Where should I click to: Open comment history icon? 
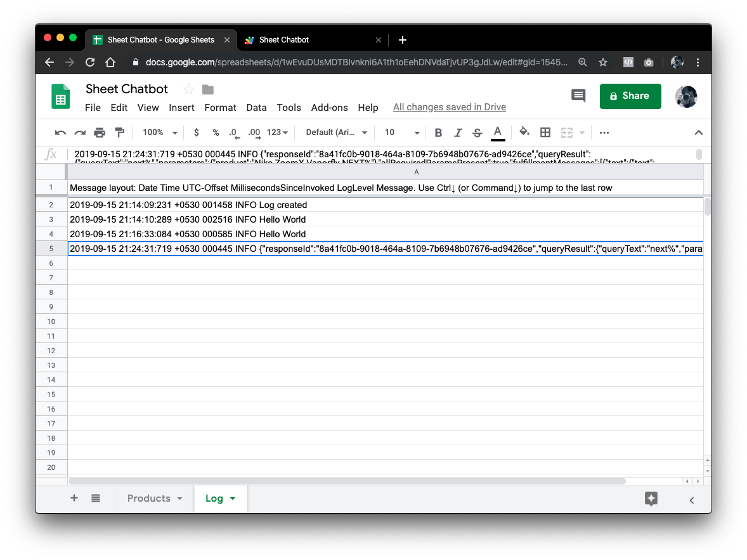578,96
